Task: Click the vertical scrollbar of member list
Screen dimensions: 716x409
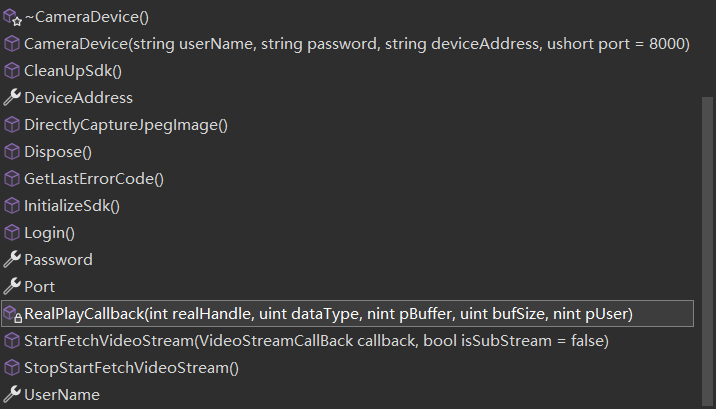Action: click(707, 250)
